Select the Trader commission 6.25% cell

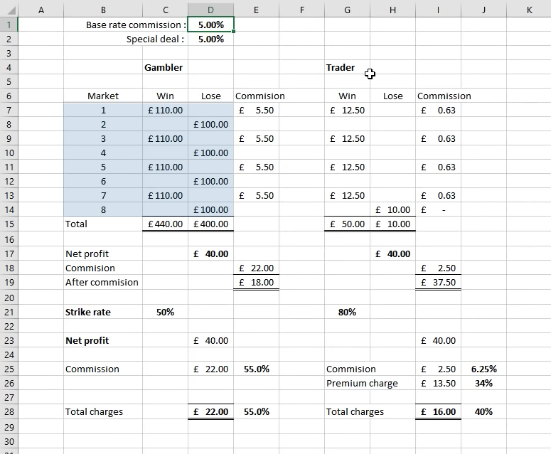484,369
